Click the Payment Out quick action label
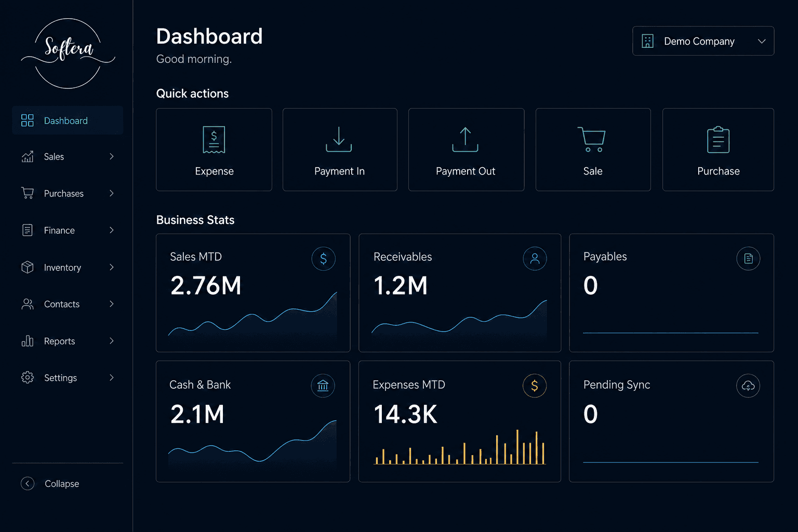 pyautogui.click(x=465, y=171)
